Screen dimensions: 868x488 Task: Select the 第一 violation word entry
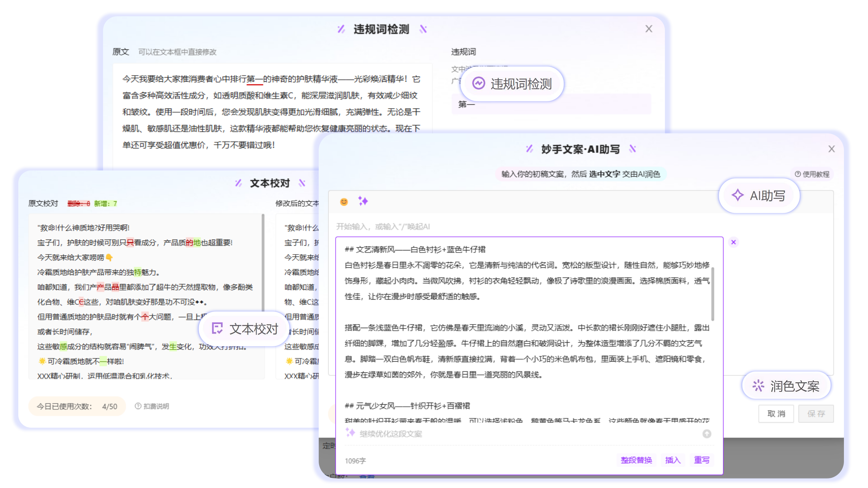pyautogui.click(x=551, y=104)
